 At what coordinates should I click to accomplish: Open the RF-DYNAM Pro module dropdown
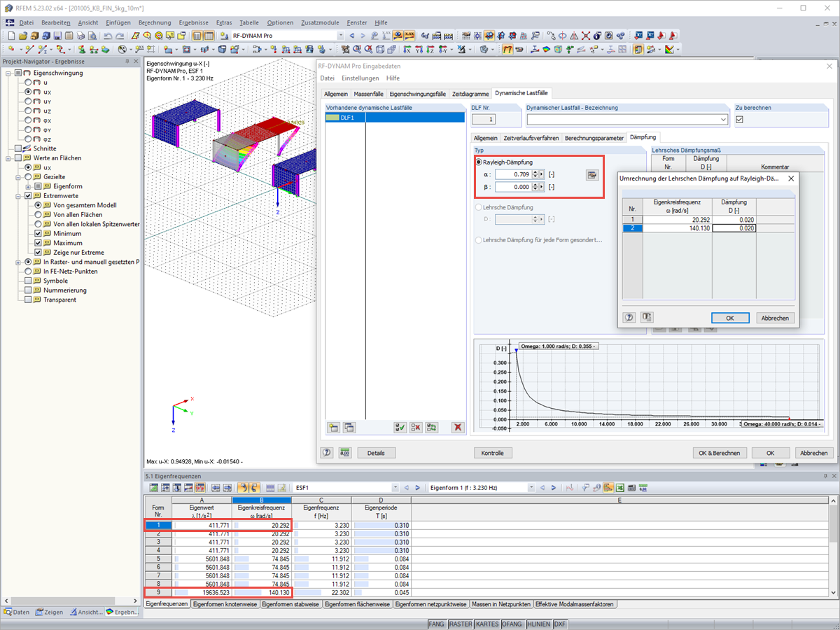point(340,35)
